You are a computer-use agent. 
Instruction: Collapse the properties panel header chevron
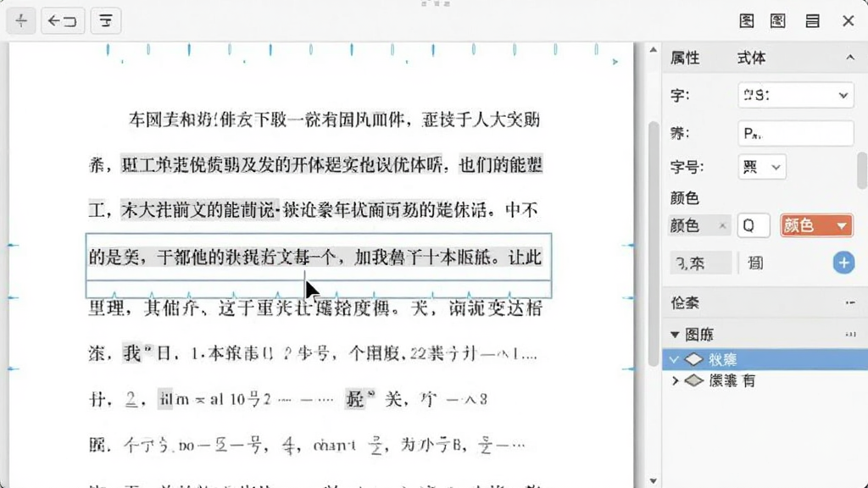point(850,58)
